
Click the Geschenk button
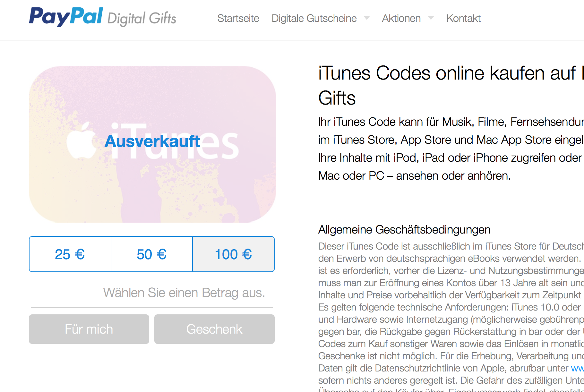[214, 329]
